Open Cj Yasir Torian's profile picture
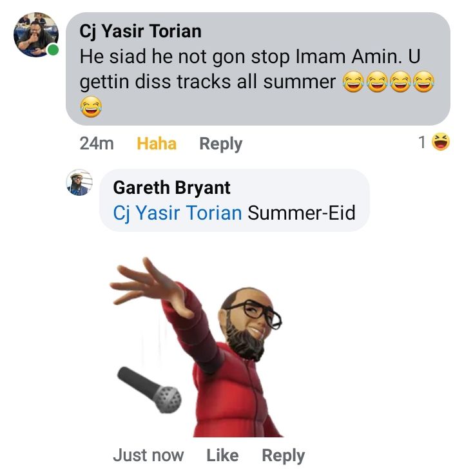 pos(36,35)
